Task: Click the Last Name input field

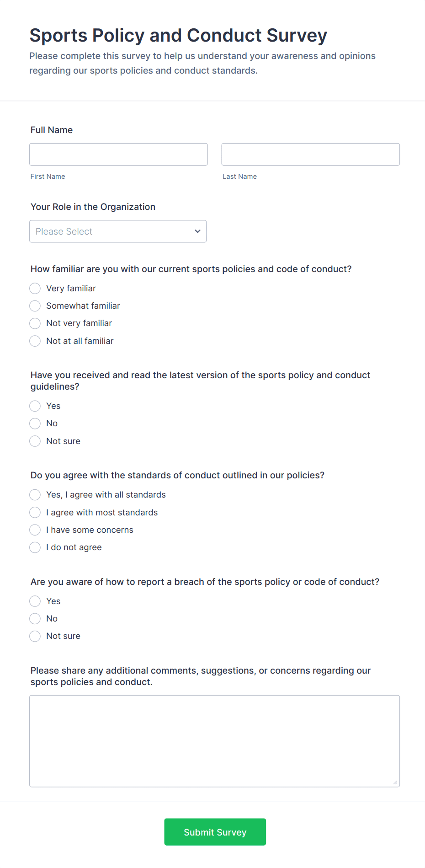Action: click(x=310, y=154)
